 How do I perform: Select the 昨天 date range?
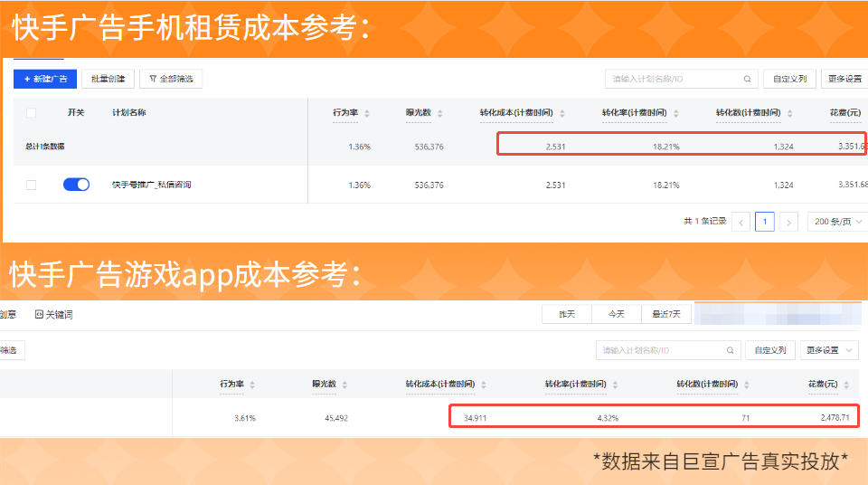click(567, 314)
